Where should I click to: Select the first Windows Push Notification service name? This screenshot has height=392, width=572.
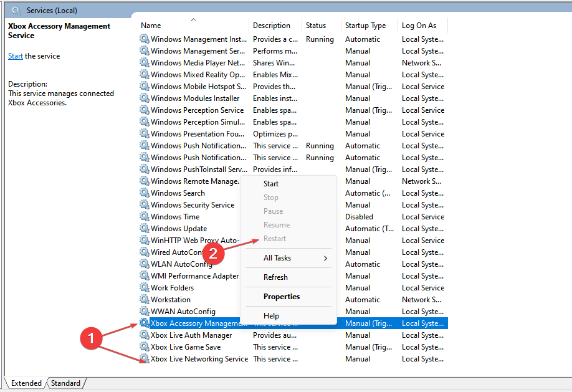coord(198,146)
